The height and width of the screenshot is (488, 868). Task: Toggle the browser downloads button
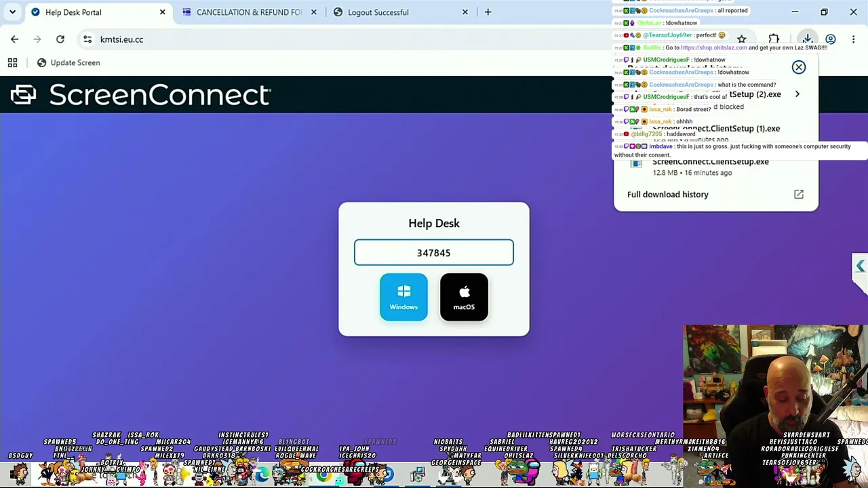point(807,39)
